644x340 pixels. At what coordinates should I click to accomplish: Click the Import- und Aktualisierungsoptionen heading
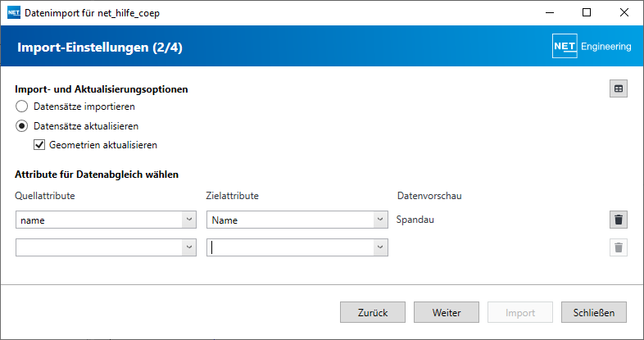102,89
